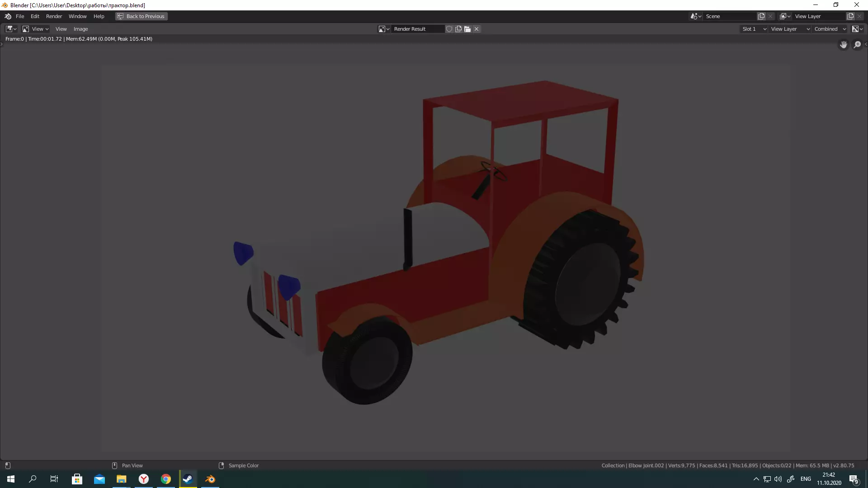Toggle fake user shield for Render Result
The image size is (868, 488).
pos(449,29)
